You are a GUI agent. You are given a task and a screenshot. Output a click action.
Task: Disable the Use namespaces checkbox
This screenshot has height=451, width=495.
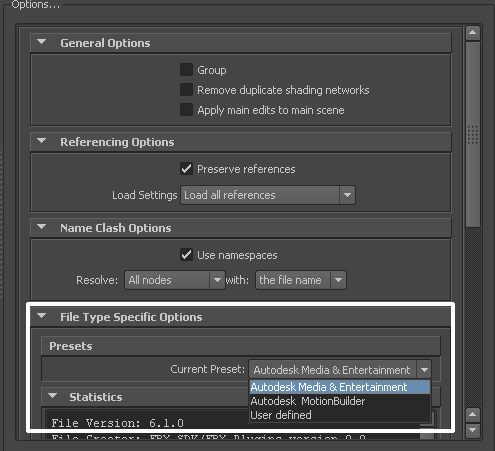coord(186,255)
